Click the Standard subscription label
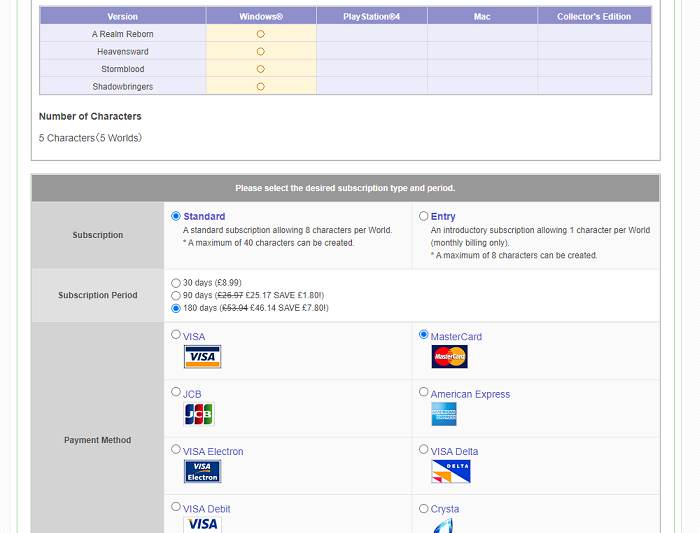The image size is (700, 533). click(x=204, y=217)
